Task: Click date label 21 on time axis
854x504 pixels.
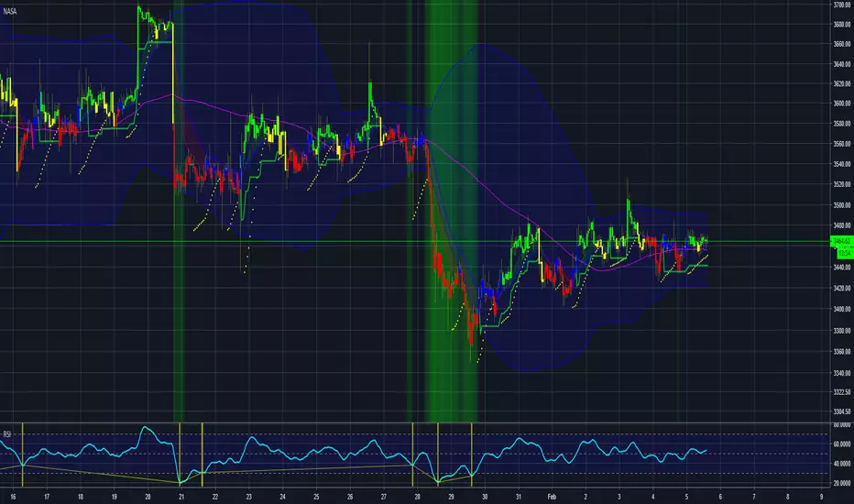Action: point(181,497)
